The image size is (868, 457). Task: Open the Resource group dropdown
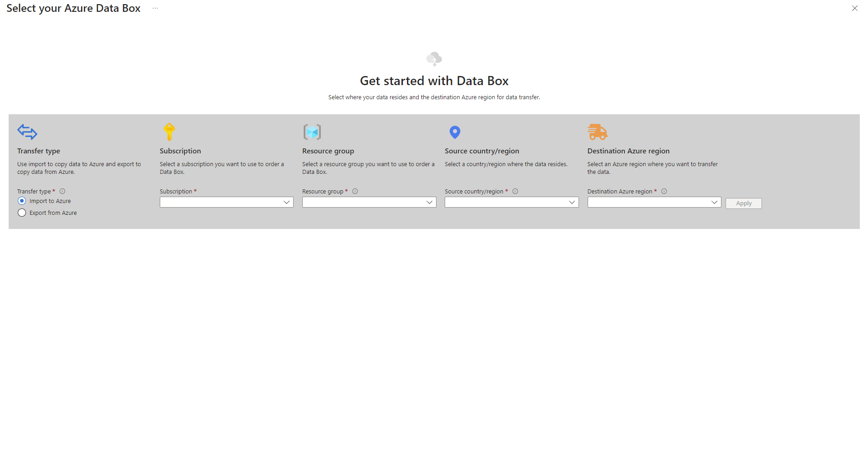point(369,202)
